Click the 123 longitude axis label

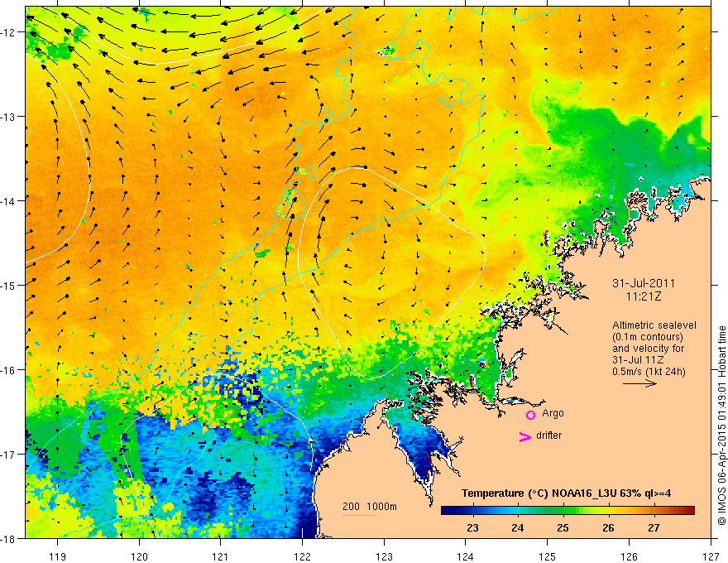384,556
